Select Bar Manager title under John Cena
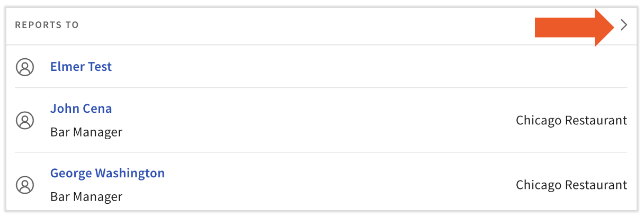This screenshot has width=644, height=217. (86, 132)
